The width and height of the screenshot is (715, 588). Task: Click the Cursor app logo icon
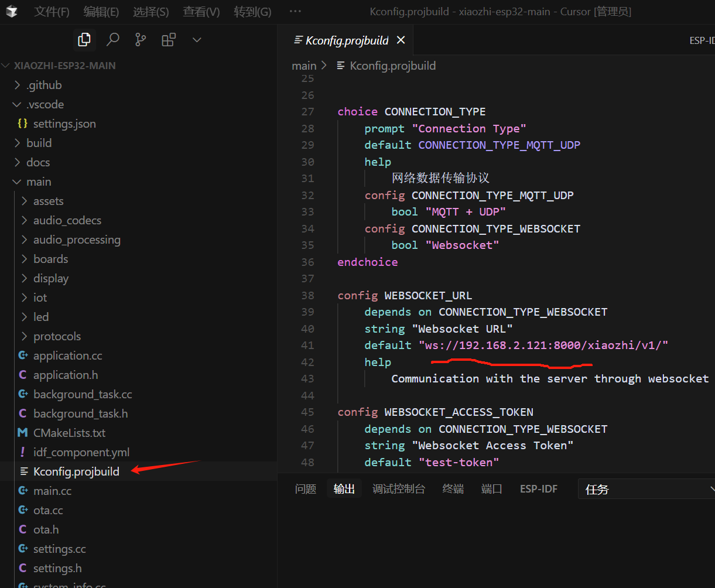pyautogui.click(x=12, y=12)
